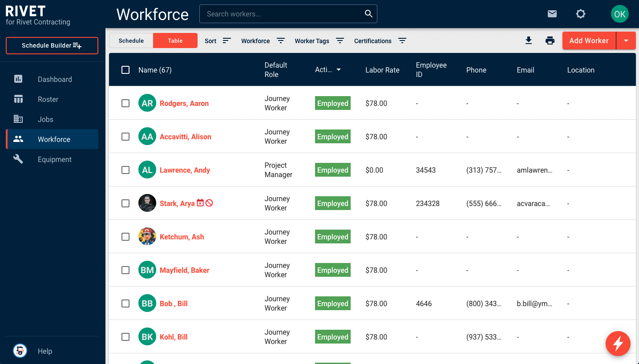This screenshot has width=639, height=364.
Task: Switch to the Schedule view tab
Action: coord(131,40)
